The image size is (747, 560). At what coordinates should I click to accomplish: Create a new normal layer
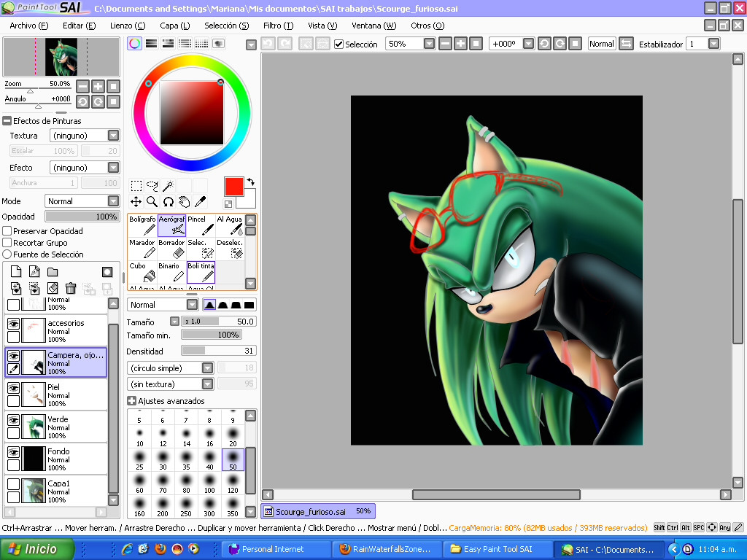[16, 271]
